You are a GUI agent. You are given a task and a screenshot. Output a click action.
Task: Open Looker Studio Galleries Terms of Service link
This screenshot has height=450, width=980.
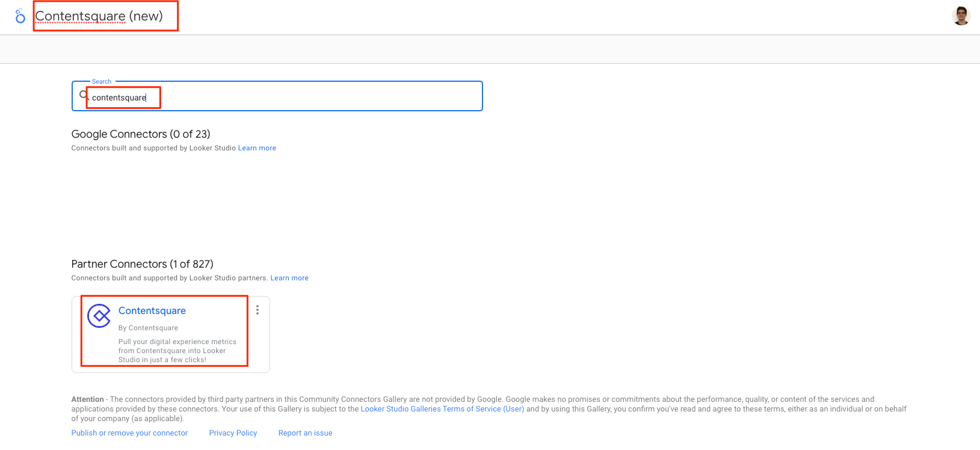tap(442, 409)
